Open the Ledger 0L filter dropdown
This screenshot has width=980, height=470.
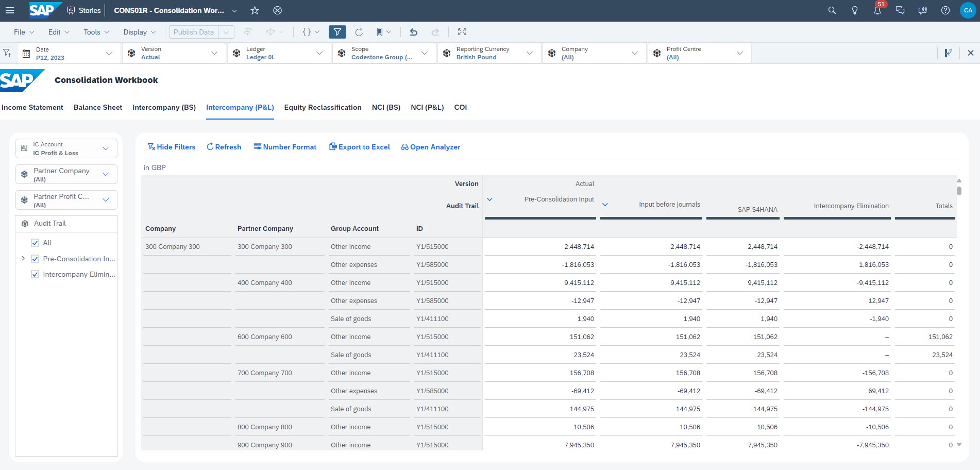pyautogui.click(x=279, y=53)
